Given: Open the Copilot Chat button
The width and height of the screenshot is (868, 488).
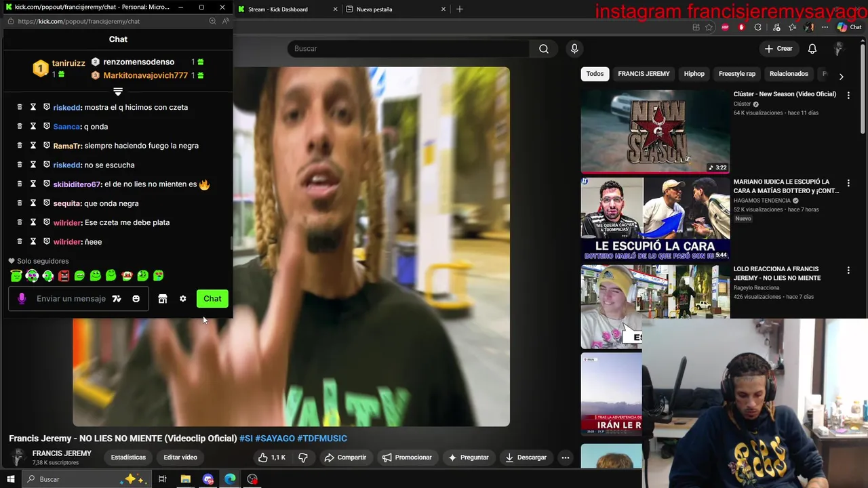Looking at the screenshot, I should pyautogui.click(x=850, y=27).
